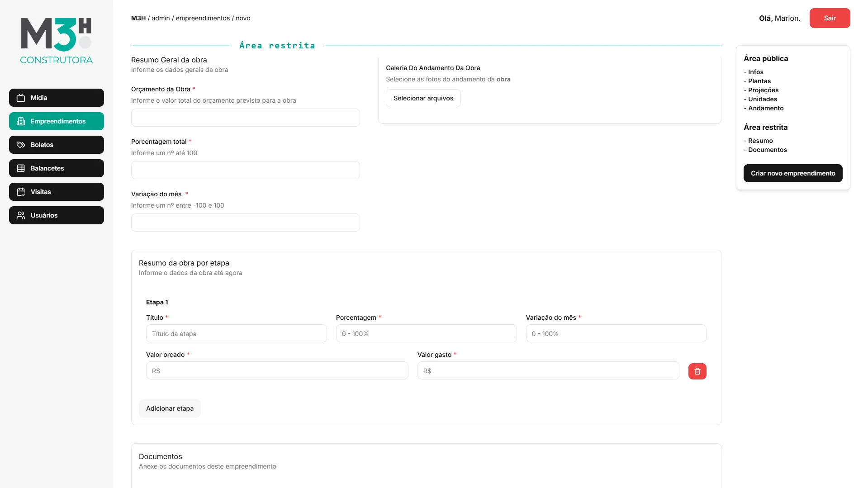Delete Etapa 1 with red trash icon

point(697,371)
